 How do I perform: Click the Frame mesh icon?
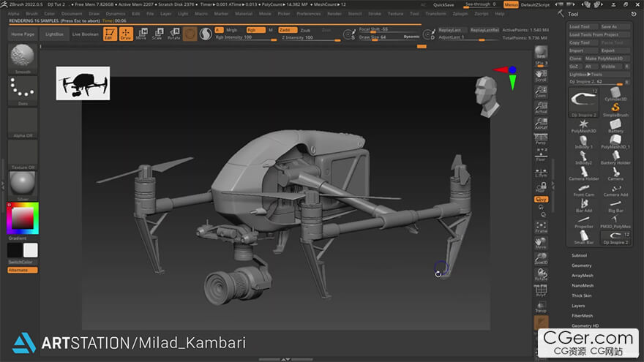pyautogui.click(x=541, y=227)
